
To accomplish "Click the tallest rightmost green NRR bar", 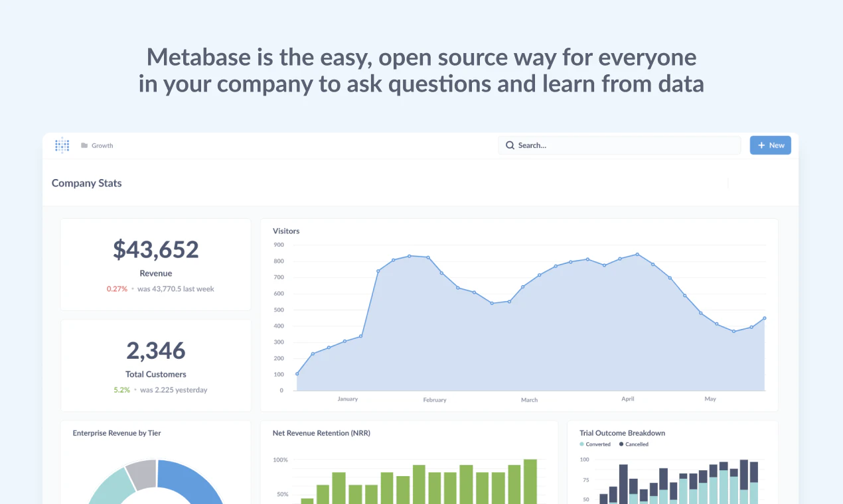I will pyautogui.click(x=530, y=481).
